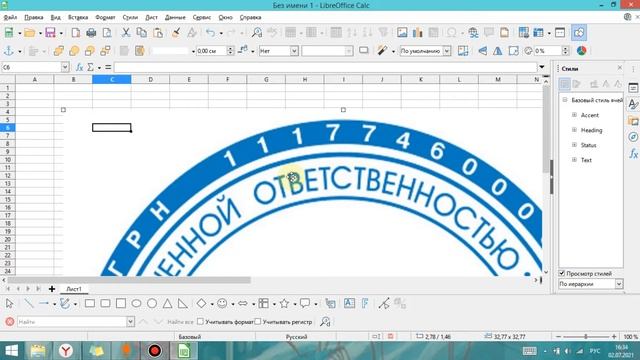This screenshot has height=360, width=640.
Task: Toggle the 'Просмотр стилей' checkbox
Action: tap(562, 273)
